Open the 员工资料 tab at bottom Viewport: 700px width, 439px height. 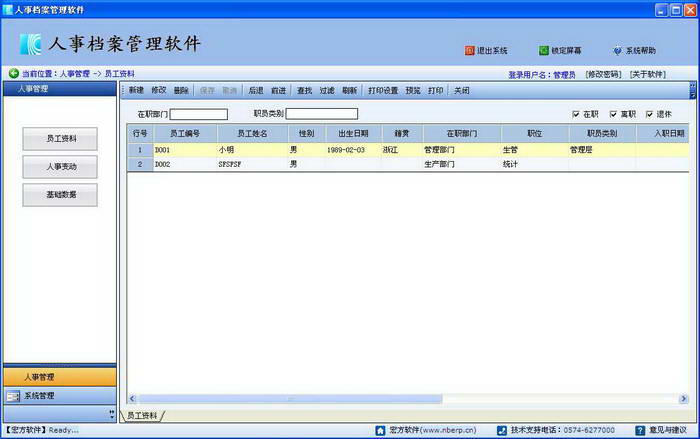(x=142, y=415)
